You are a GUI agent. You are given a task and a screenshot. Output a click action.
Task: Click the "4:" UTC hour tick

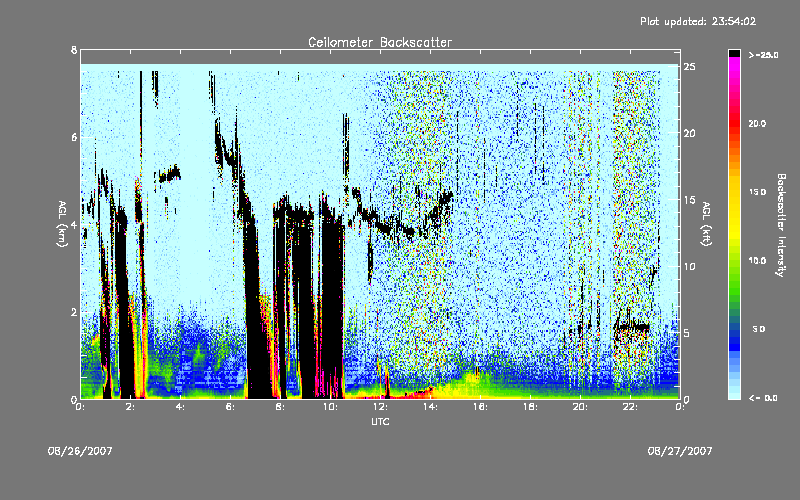tap(180, 407)
